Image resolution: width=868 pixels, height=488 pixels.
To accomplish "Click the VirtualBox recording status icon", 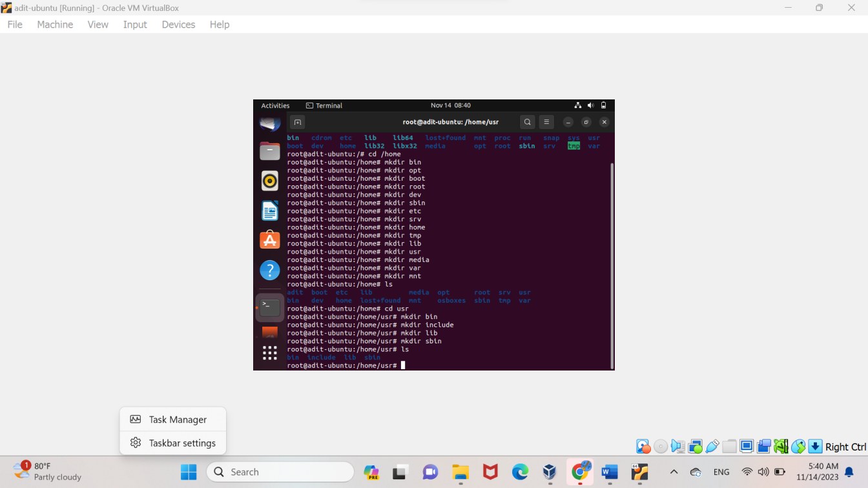I will (764, 447).
